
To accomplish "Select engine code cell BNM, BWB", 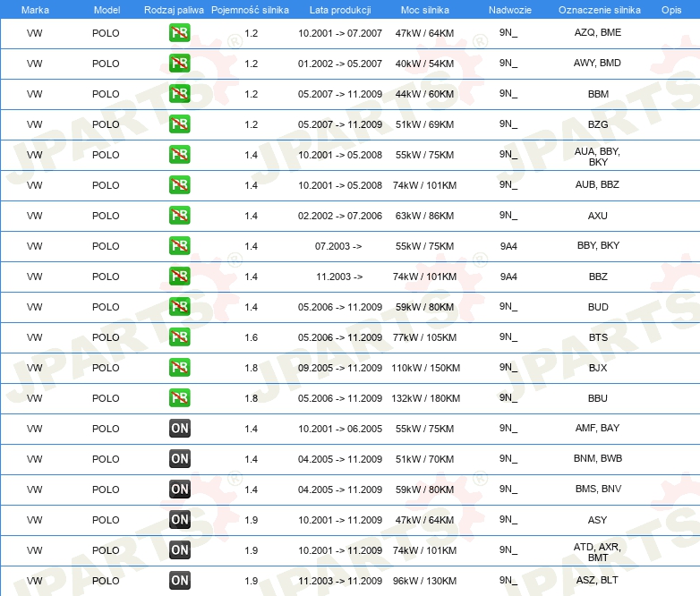I will click(x=597, y=458).
